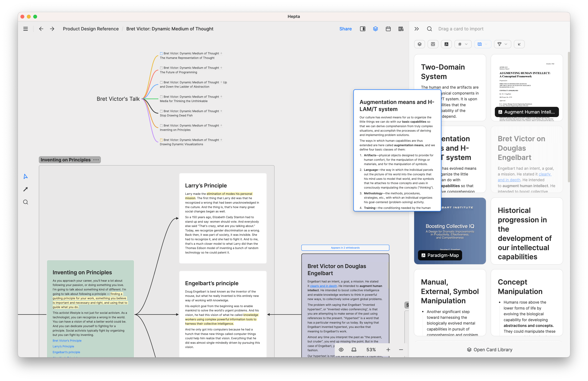Viewport: 588px width, 381px height.
Task: Open the calendar journal icon
Action: pyautogui.click(x=388, y=29)
